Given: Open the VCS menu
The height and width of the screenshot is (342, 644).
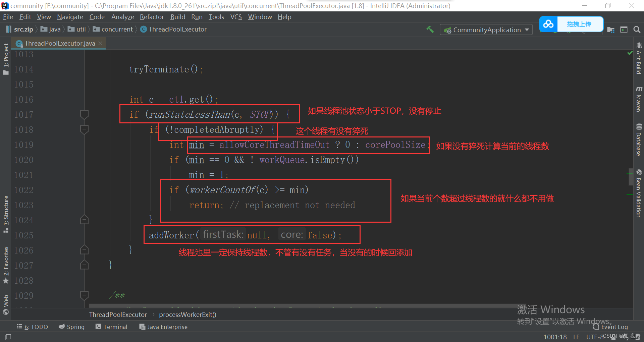Looking at the screenshot, I should [236, 17].
